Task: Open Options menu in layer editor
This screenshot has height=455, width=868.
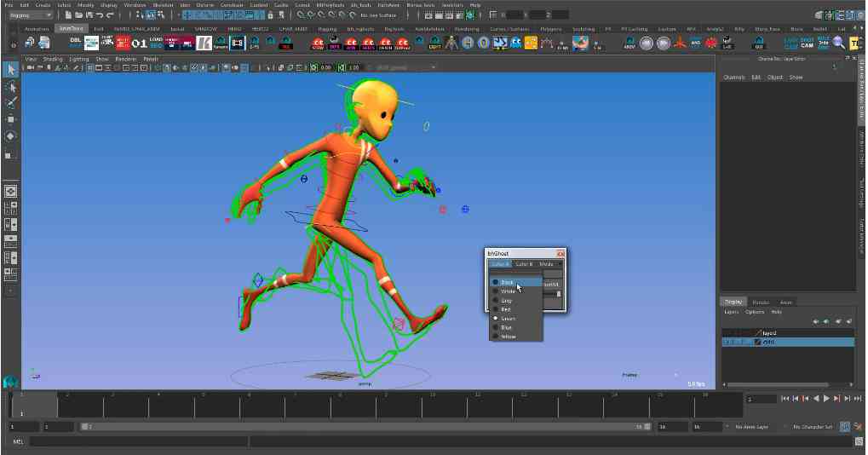Action: [755, 312]
